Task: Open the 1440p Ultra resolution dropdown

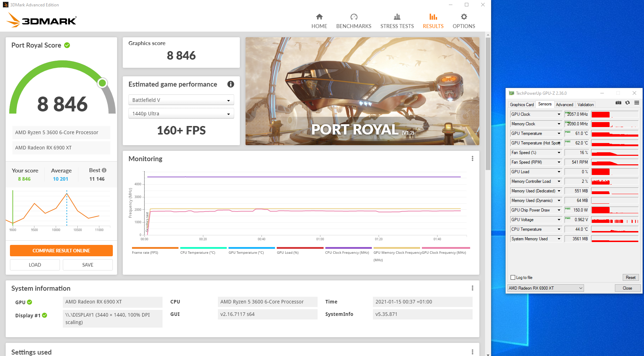Action: 181,114
